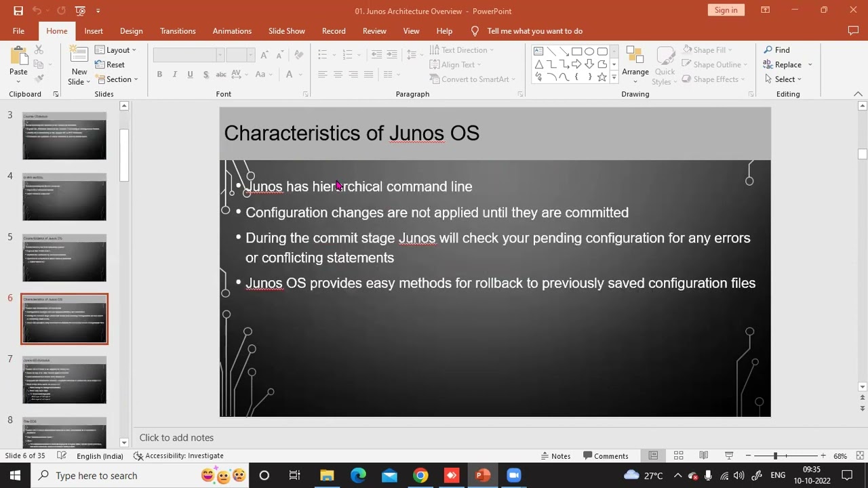Toggle Align Left paragraph alignment
The height and width of the screenshot is (488, 868).
click(323, 75)
